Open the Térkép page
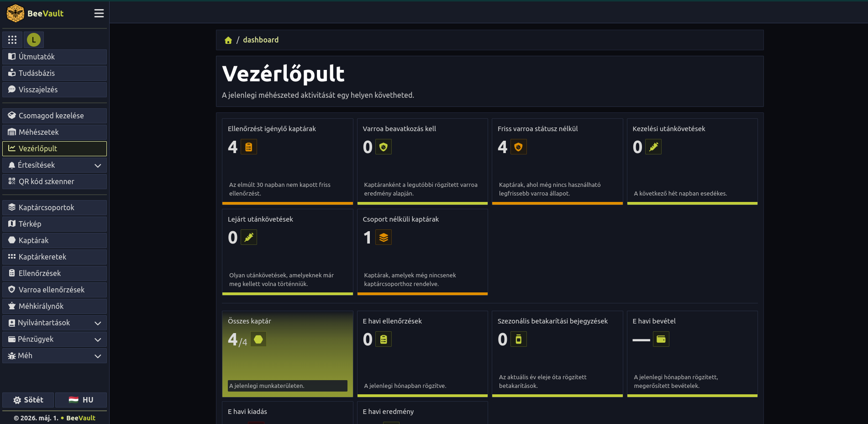This screenshot has height=424, width=868. click(54, 224)
